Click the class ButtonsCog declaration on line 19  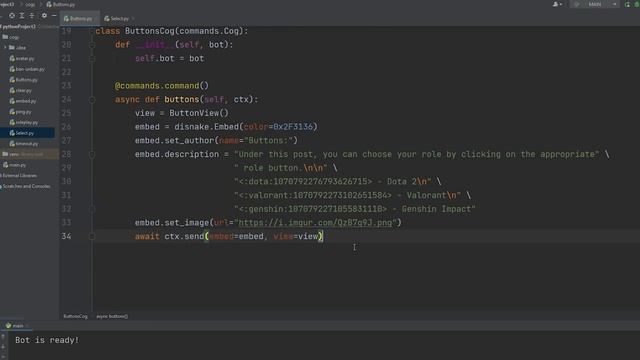(172, 31)
